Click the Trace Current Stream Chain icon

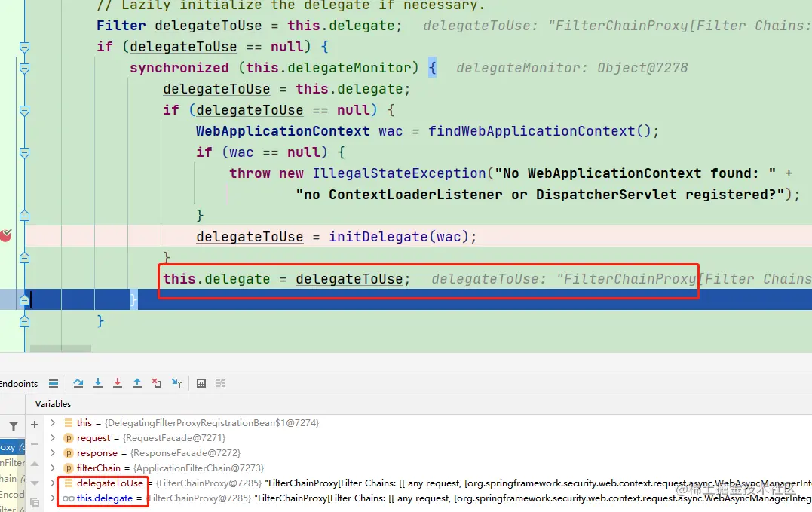point(221,383)
